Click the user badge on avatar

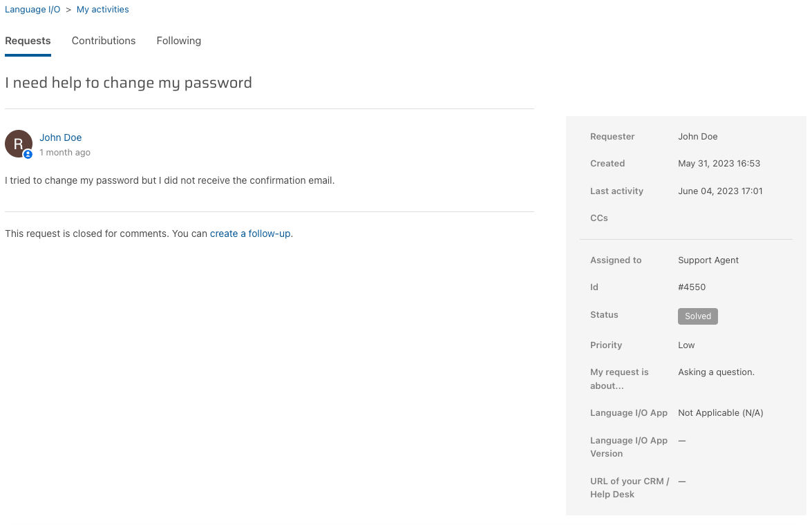(x=28, y=155)
